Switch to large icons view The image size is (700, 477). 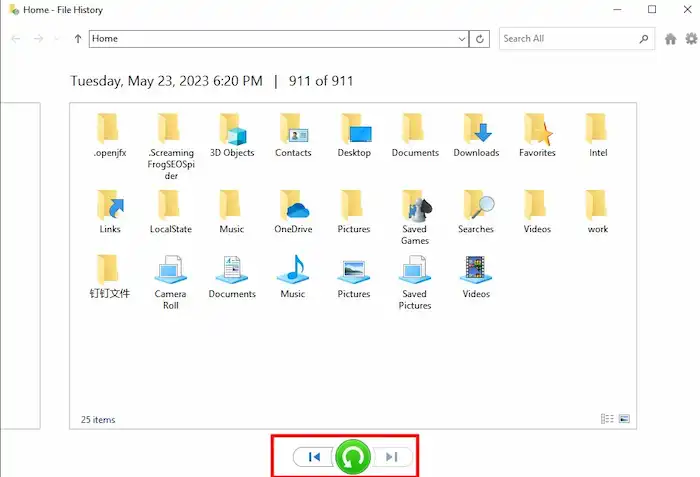coord(624,419)
